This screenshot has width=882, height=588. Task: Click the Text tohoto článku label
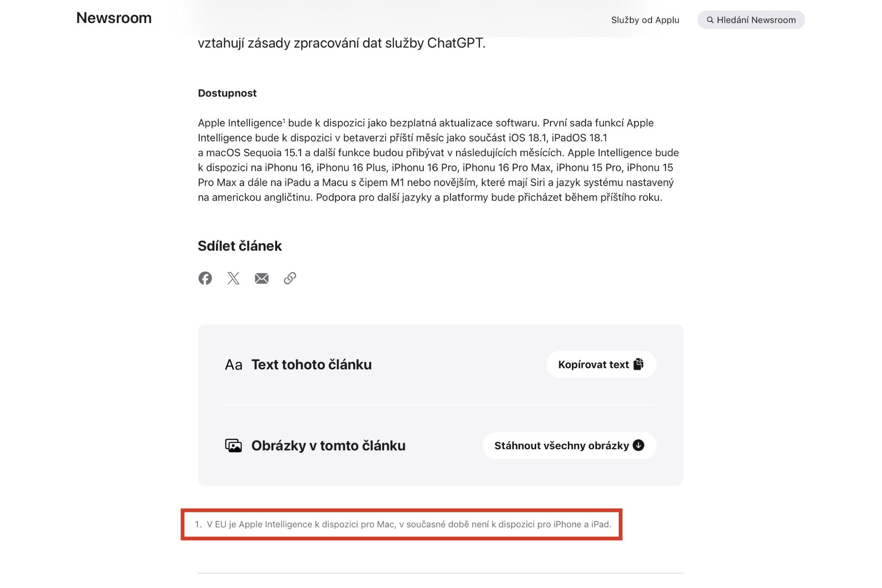coord(311,365)
